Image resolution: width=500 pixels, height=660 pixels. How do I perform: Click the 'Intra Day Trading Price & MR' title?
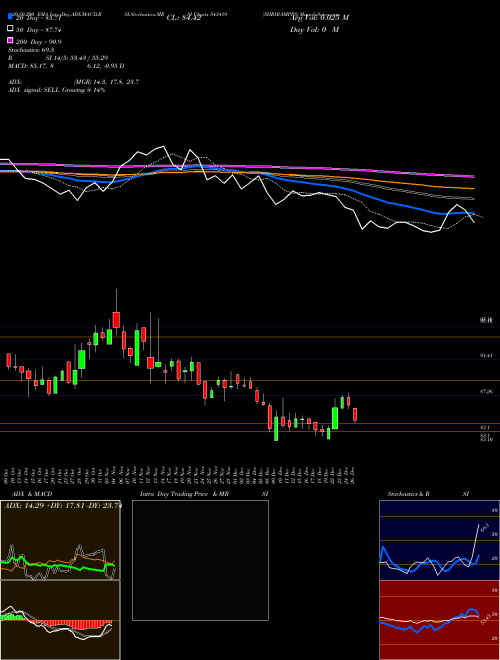[184, 494]
